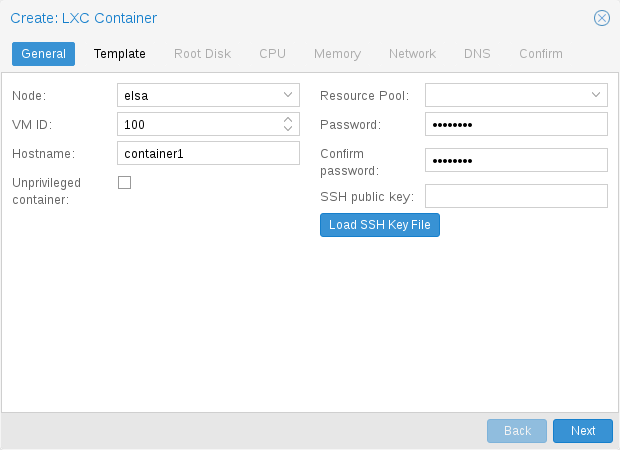Click the Next button
Image resolution: width=620 pixels, height=450 pixels.
(x=582, y=431)
